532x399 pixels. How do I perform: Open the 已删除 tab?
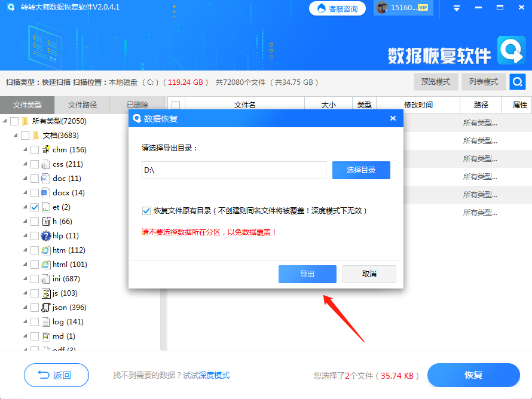[137, 105]
